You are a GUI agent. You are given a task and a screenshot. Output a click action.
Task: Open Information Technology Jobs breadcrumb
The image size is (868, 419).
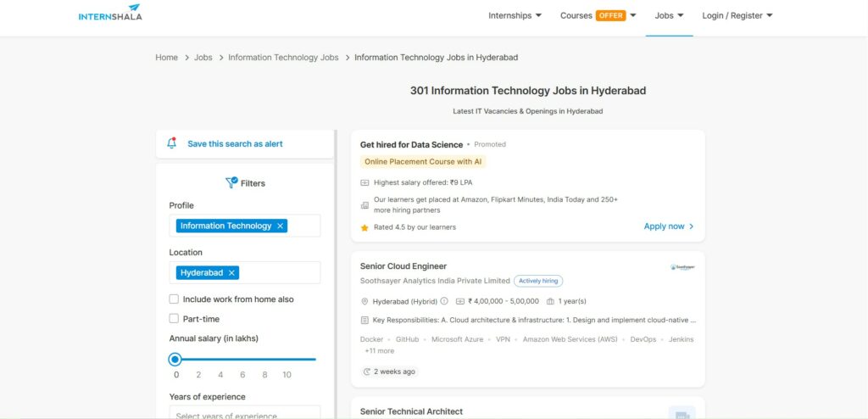283,58
